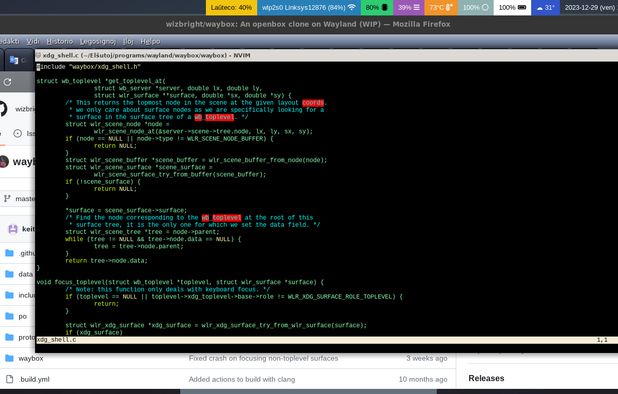The height and width of the screenshot is (394, 618).
Task: Click the '*surface = scene_surface->surface;' line
Action: pos(126,210)
